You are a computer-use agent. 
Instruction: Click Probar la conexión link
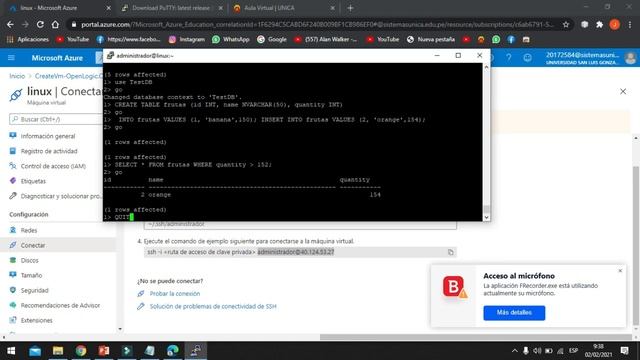pyautogui.click(x=175, y=293)
